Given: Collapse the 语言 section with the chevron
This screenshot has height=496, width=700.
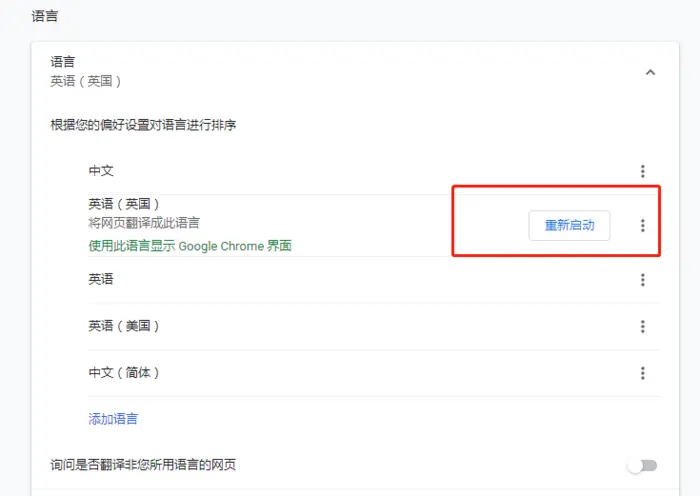Looking at the screenshot, I should point(650,72).
